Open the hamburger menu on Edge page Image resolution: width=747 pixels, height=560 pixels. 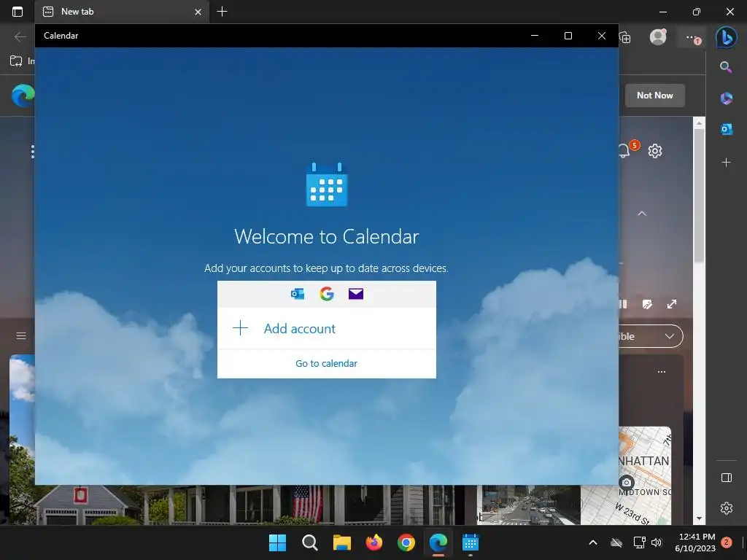(21, 335)
